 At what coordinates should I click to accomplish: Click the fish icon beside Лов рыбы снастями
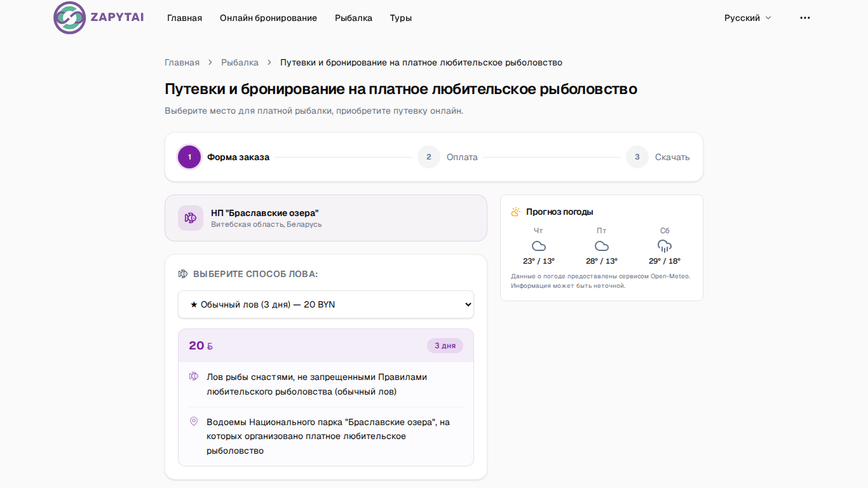click(x=194, y=376)
